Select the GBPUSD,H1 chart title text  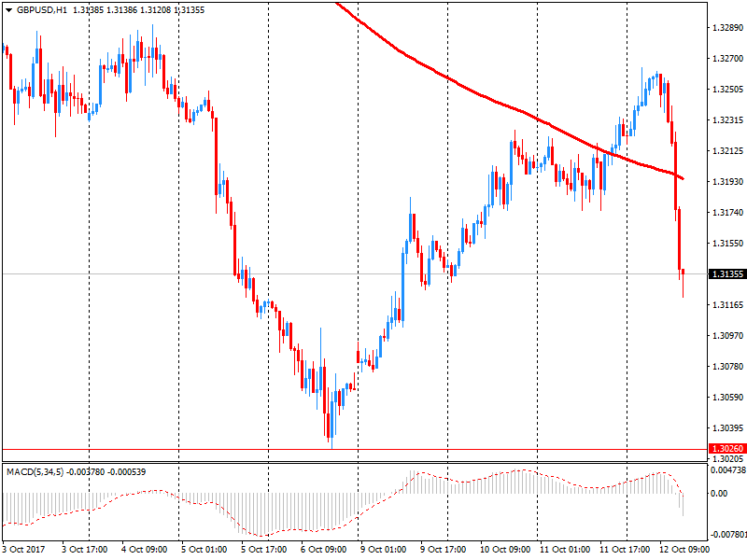(x=42, y=10)
